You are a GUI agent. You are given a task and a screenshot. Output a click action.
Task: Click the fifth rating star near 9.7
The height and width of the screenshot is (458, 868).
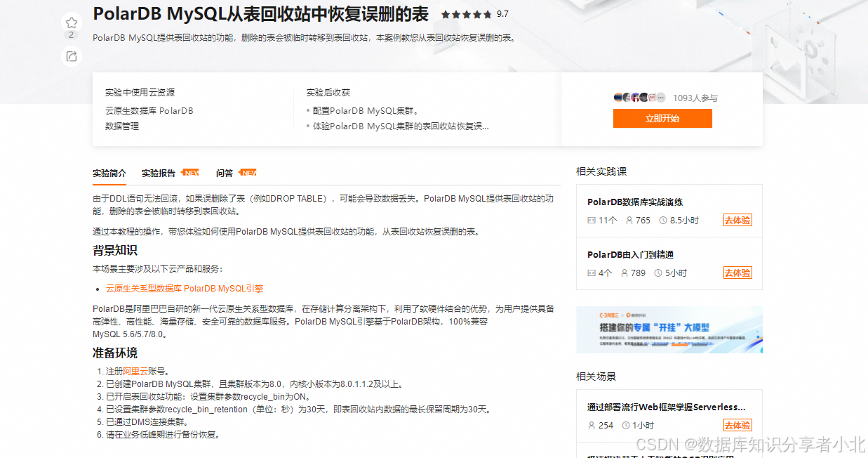click(487, 13)
